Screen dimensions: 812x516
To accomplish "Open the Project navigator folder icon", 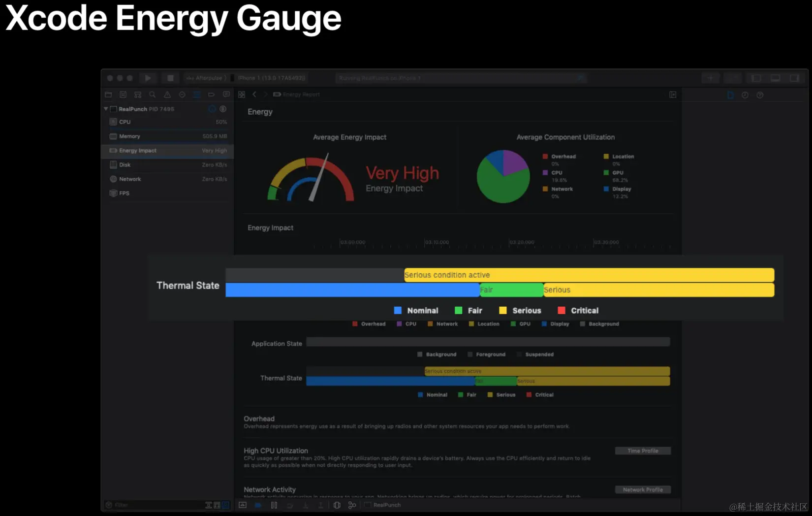I will coord(108,95).
